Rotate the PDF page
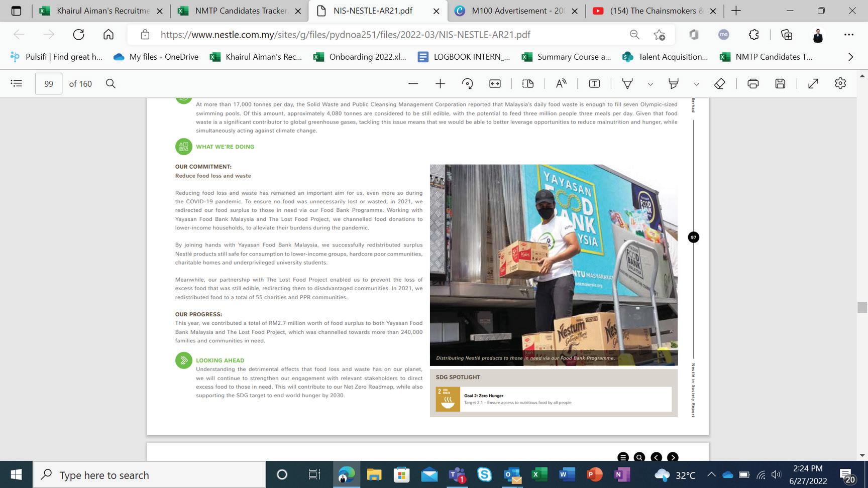This screenshot has height=488, width=868. point(467,83)
